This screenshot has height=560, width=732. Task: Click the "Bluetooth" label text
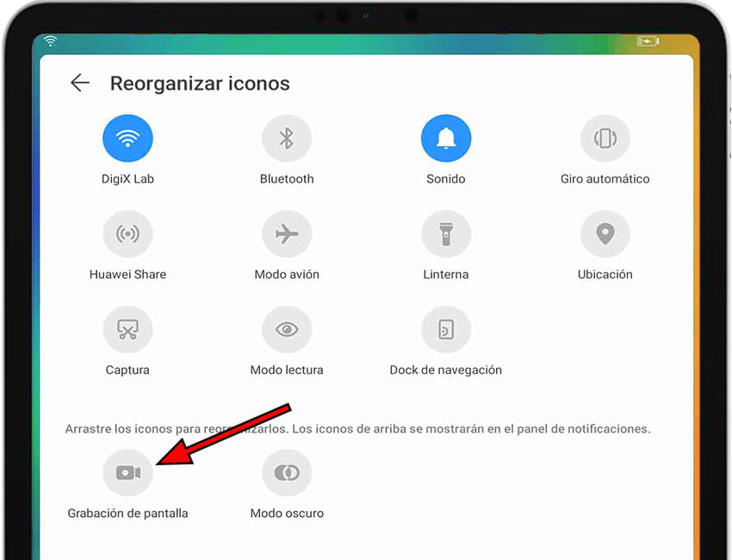tap(287, 179)
